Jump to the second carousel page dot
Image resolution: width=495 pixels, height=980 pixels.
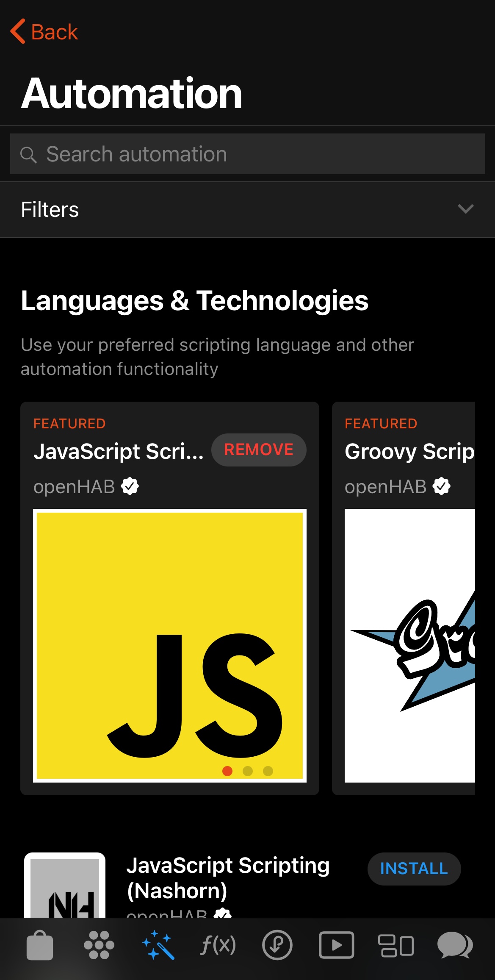[248, 771]
